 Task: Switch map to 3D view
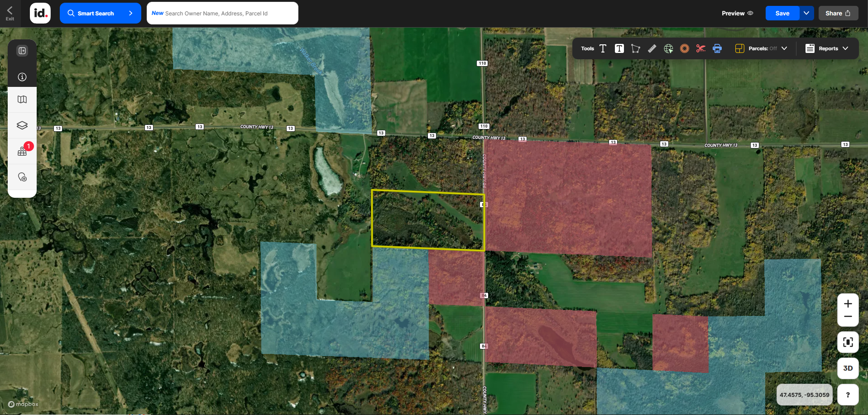[x=848, y=368]
